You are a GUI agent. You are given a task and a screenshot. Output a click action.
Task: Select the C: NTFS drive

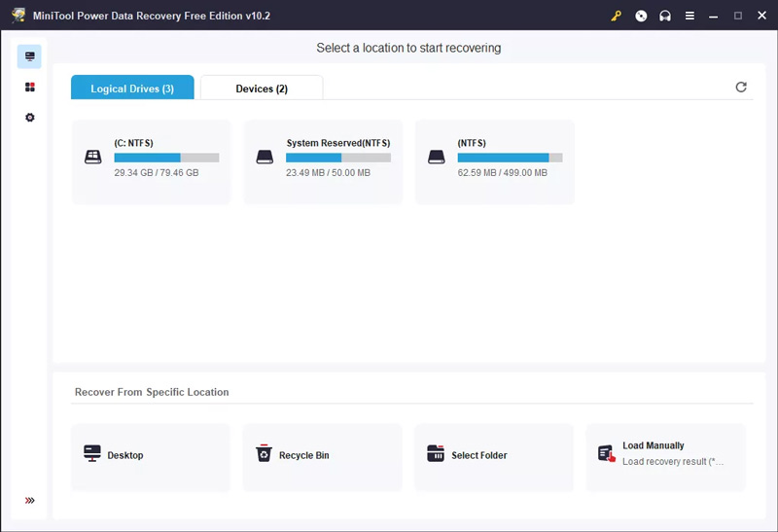(152, 161)
